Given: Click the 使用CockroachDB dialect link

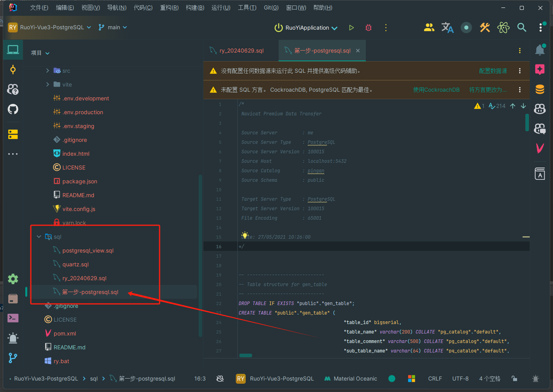Looking at the screenshot, I should [436, 90].
